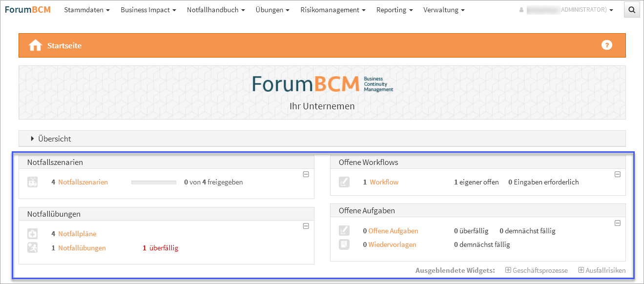Click '0 von 4 freigegeben' text
The height and width of the screenshot is (284, 644).
(x=213, y=182)
